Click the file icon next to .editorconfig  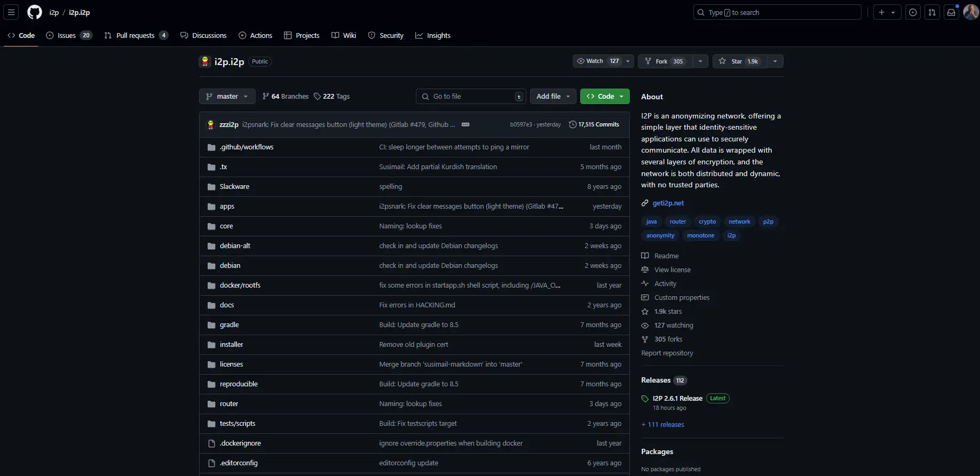[211, 463]
